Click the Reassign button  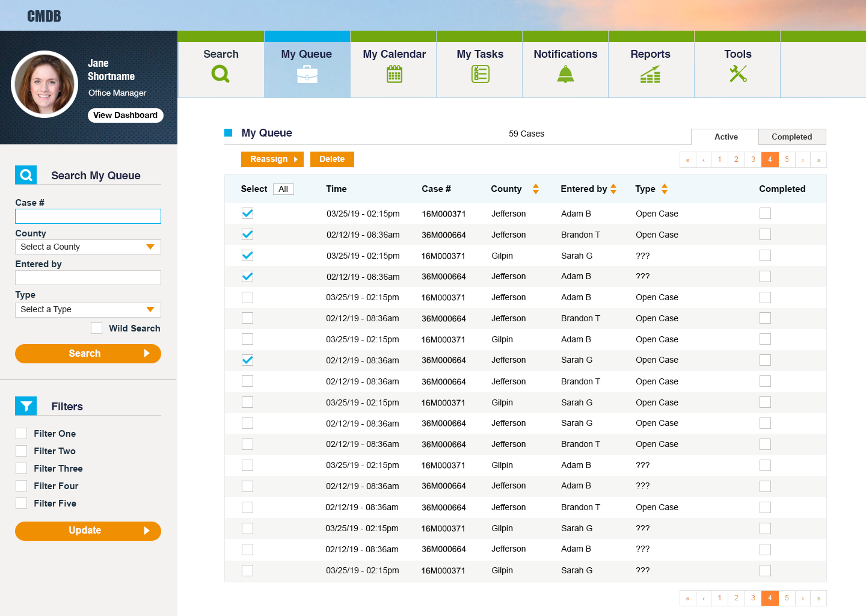(x=272, y=159)
